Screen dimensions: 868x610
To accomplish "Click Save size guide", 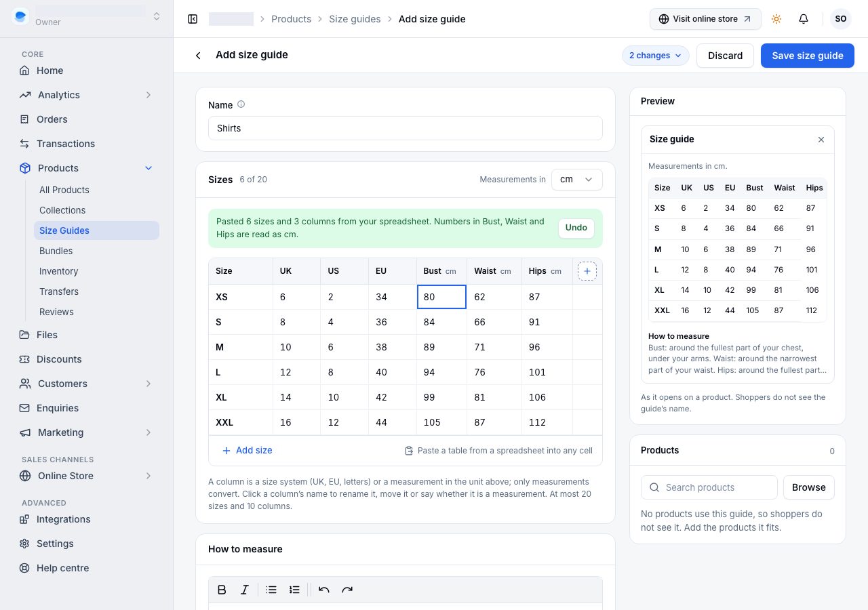I will 808,56.
